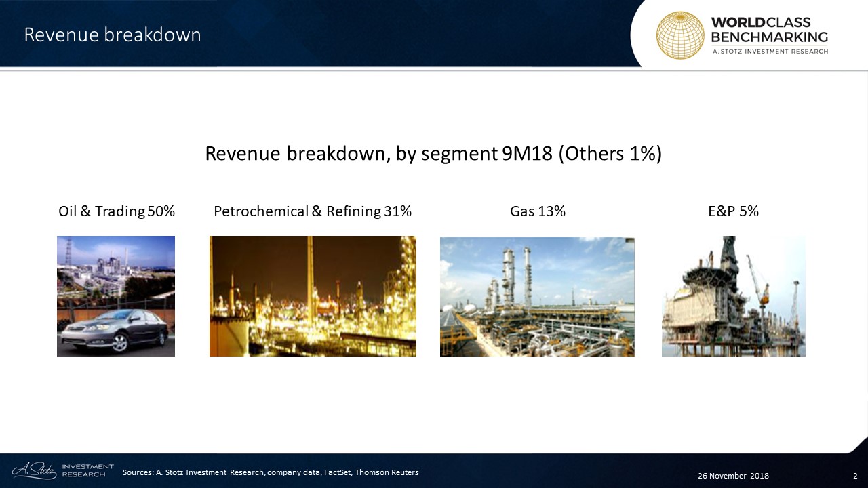Select the Gas plant pipeline photo
This screenshot has height=488, width=868.
tap(538, 296)
